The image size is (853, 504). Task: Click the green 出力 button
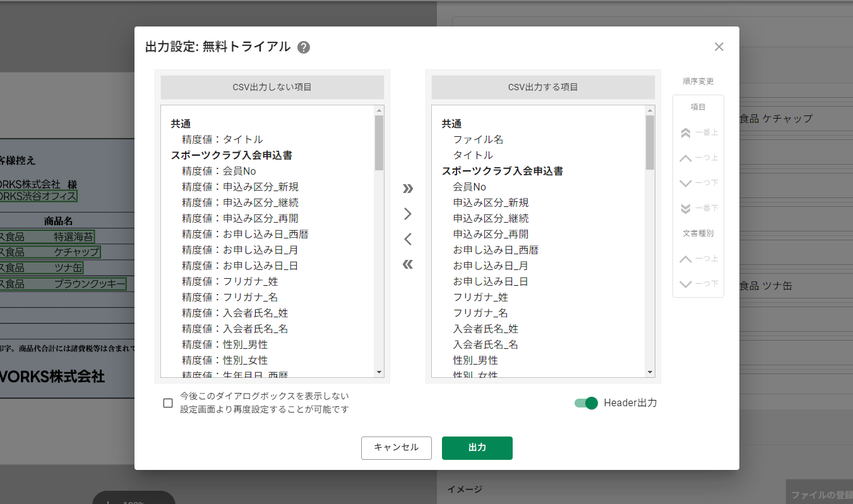[477, 448]
